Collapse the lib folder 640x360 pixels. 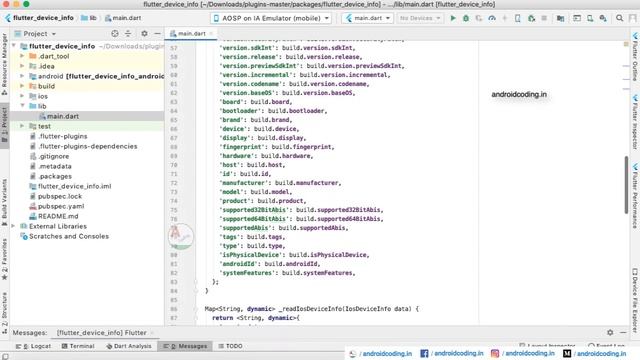coord(22,106)
